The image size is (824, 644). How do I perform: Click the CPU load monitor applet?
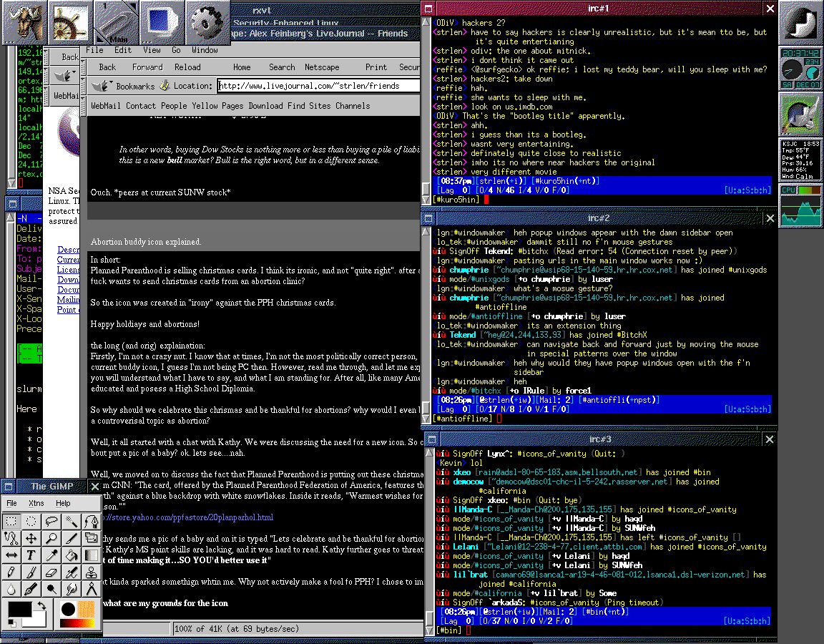click(x=800, y=205)
